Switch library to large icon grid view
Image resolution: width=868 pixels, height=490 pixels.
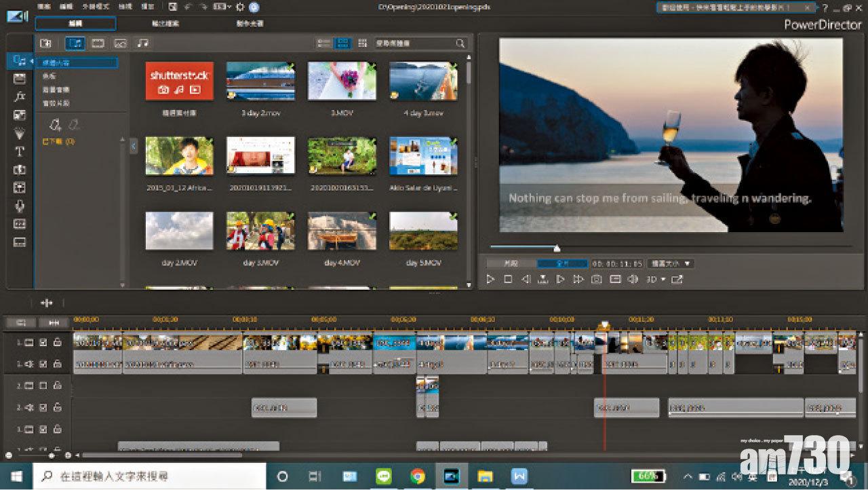pos(343,43)
